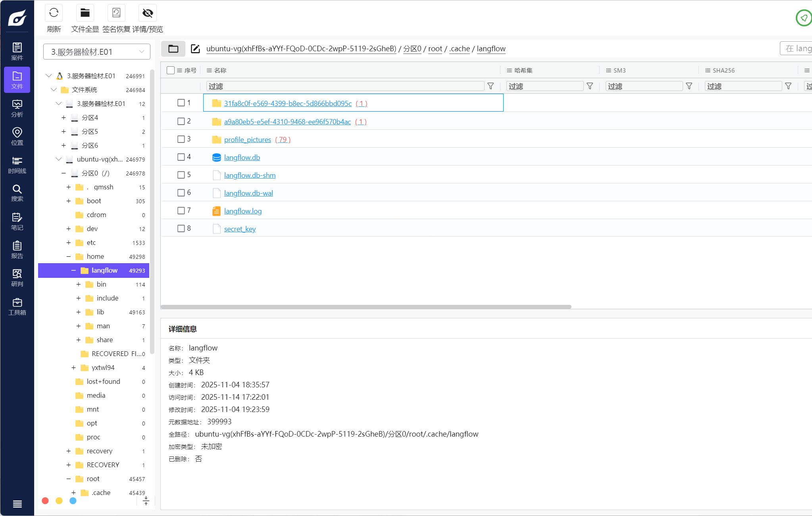Click the path edit pencil icon
This screenshot has width=812, height=516.
point(195,49)
